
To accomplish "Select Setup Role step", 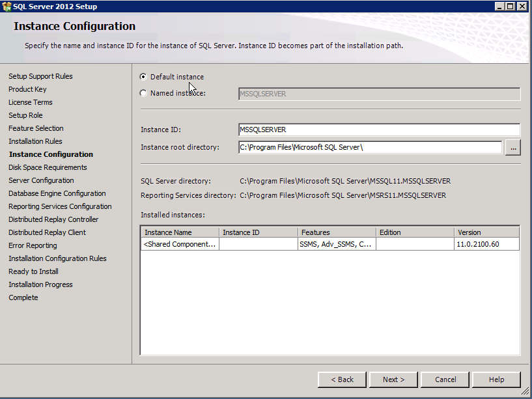I will pyautogui.click(x=25, y=115).
